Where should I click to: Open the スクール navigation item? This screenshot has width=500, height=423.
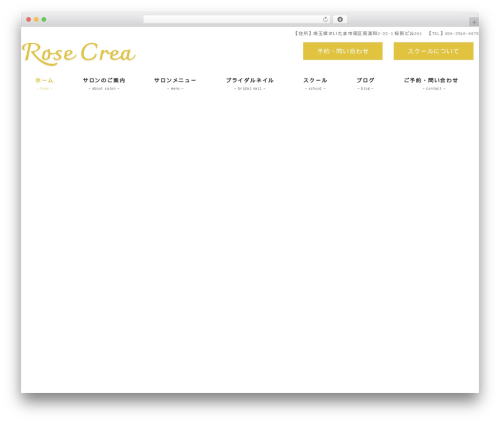coord(315,84)
